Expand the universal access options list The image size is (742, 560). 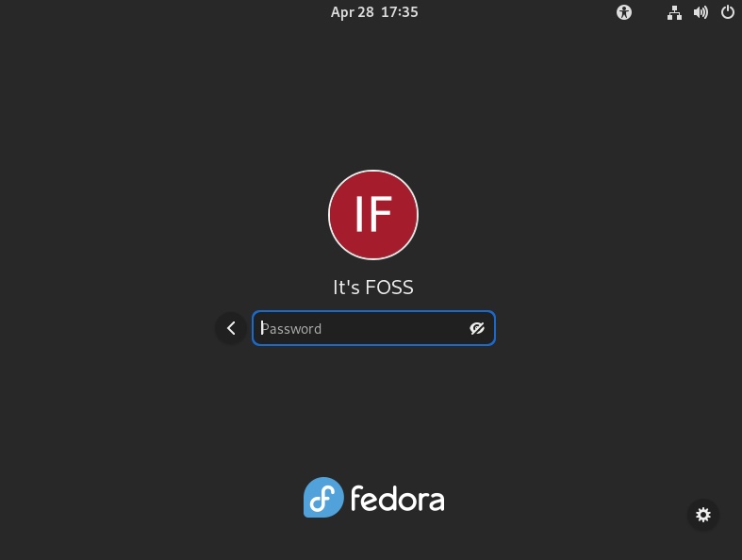[x=624, y=12]
